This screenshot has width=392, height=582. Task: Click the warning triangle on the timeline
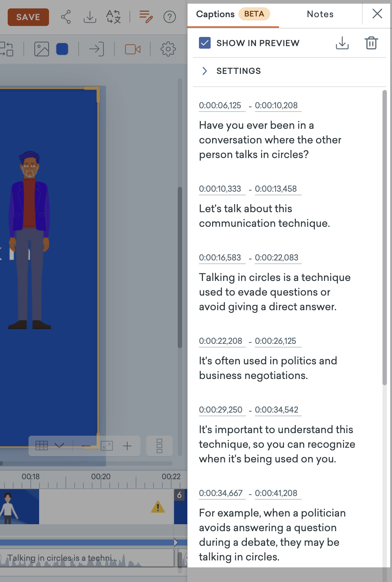158,507
